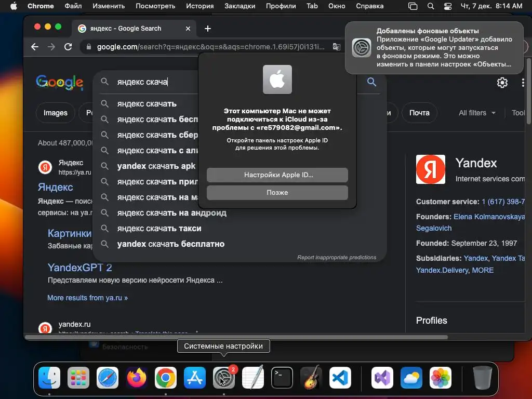Go back in Chrome
The image size is (532, 399).
35,47
